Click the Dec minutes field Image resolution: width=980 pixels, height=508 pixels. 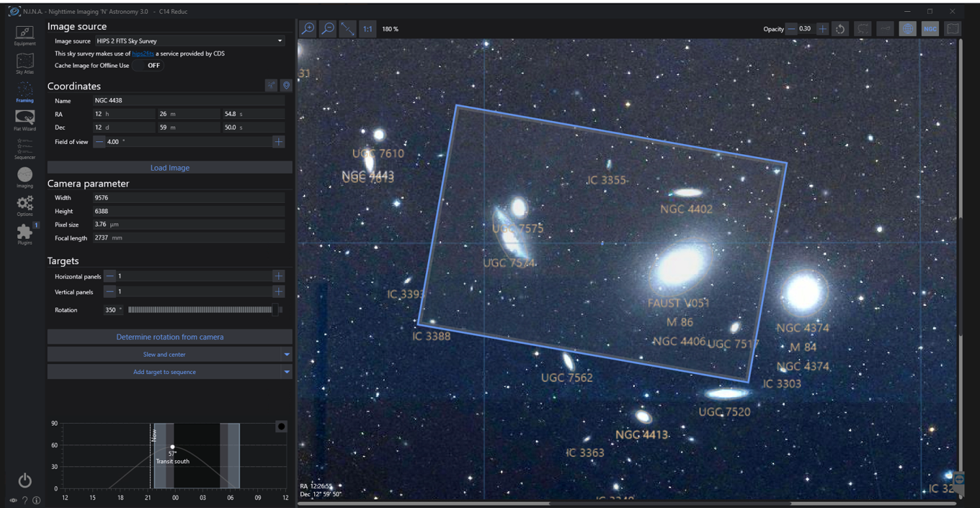[189, 127]
